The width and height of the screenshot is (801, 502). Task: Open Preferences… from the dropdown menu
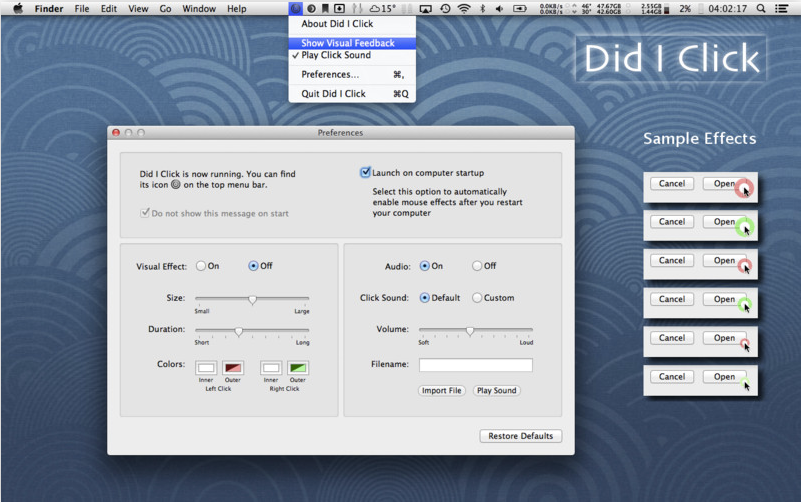[352, 75]
